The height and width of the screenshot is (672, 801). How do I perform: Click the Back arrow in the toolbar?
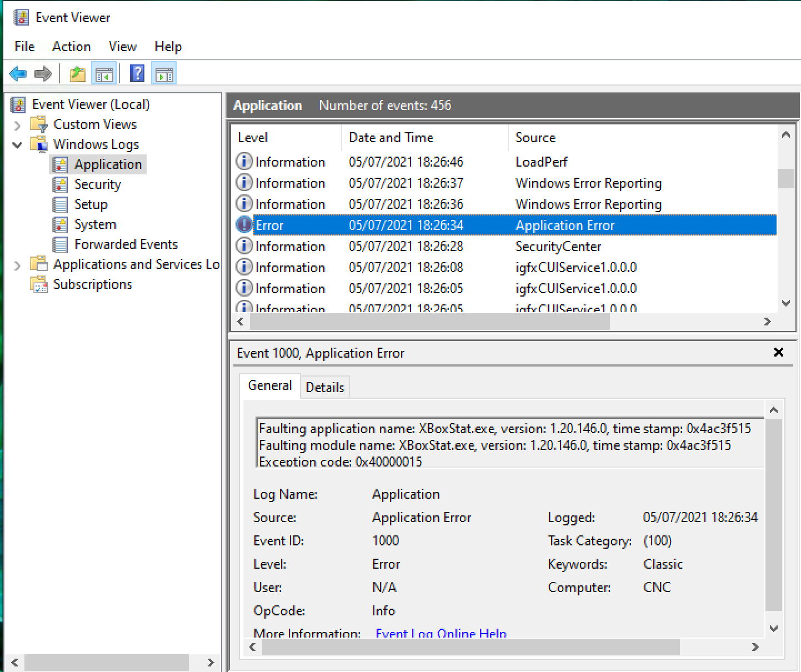(18, 73)
